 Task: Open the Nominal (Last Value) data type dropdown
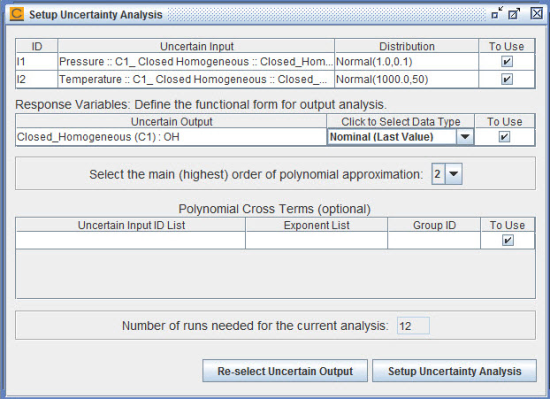(465, 137)
